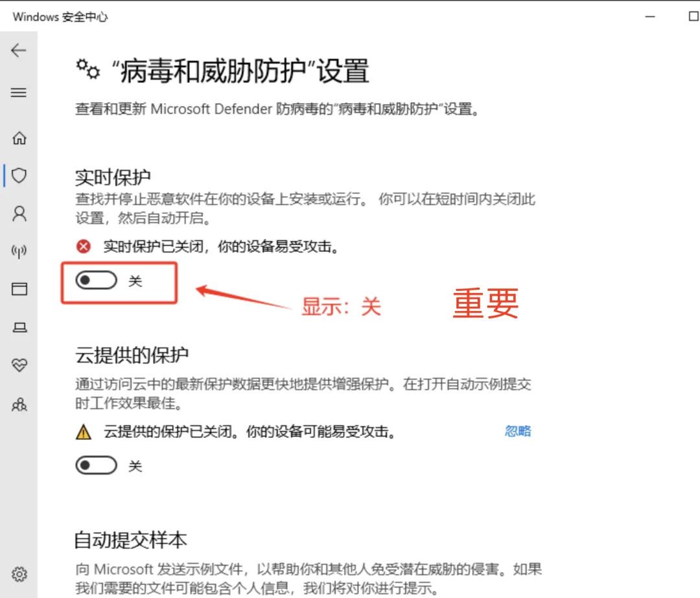Expand the hamburger navigation menu

pos(19,93)
